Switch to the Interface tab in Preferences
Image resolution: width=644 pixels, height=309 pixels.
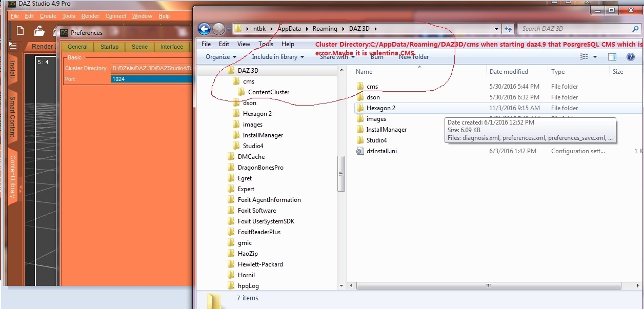tap(172, 47)
